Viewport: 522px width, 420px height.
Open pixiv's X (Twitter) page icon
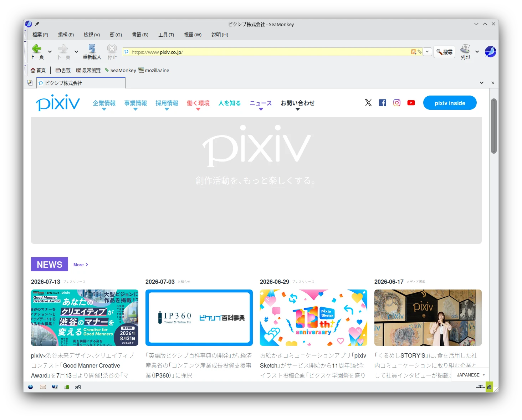pos(368,103)
